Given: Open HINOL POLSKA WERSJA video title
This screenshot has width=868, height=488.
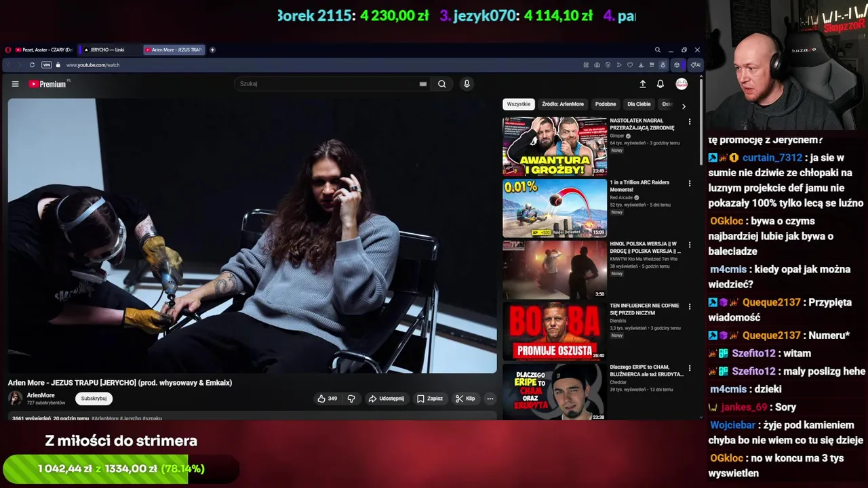Looking at the screenshot, I should point(645,247).
